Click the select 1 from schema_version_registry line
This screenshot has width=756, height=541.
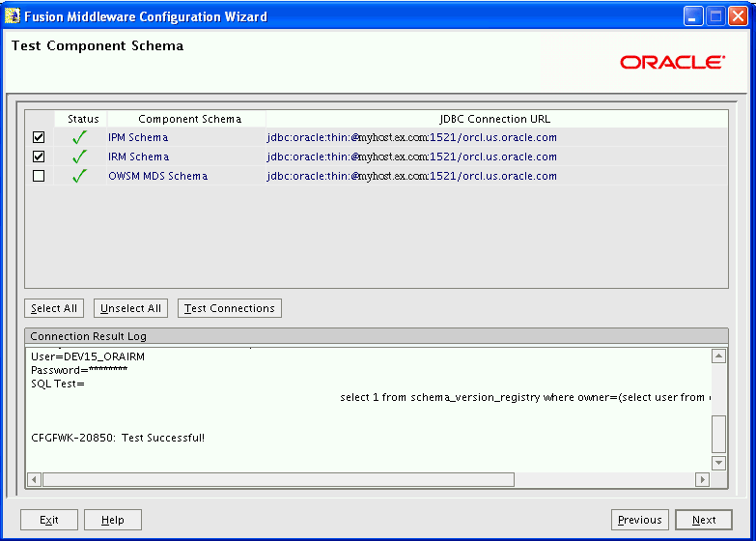tap(524, 397)
